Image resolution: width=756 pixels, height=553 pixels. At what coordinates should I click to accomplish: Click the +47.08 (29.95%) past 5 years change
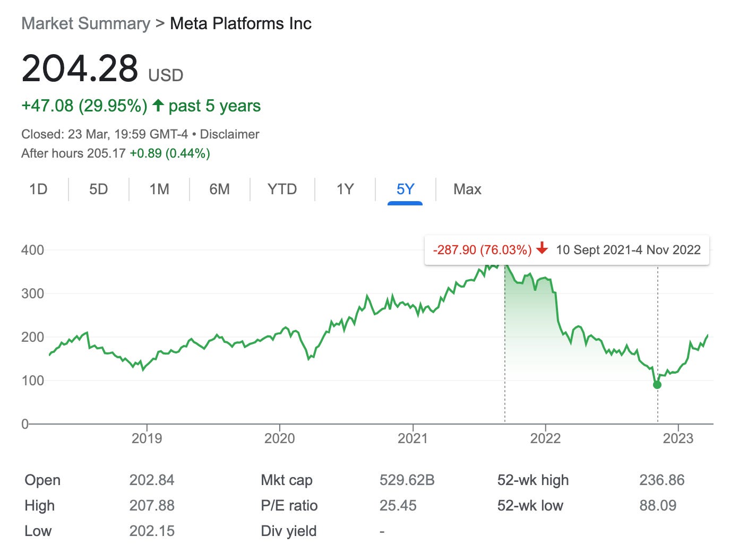[141, 106]
